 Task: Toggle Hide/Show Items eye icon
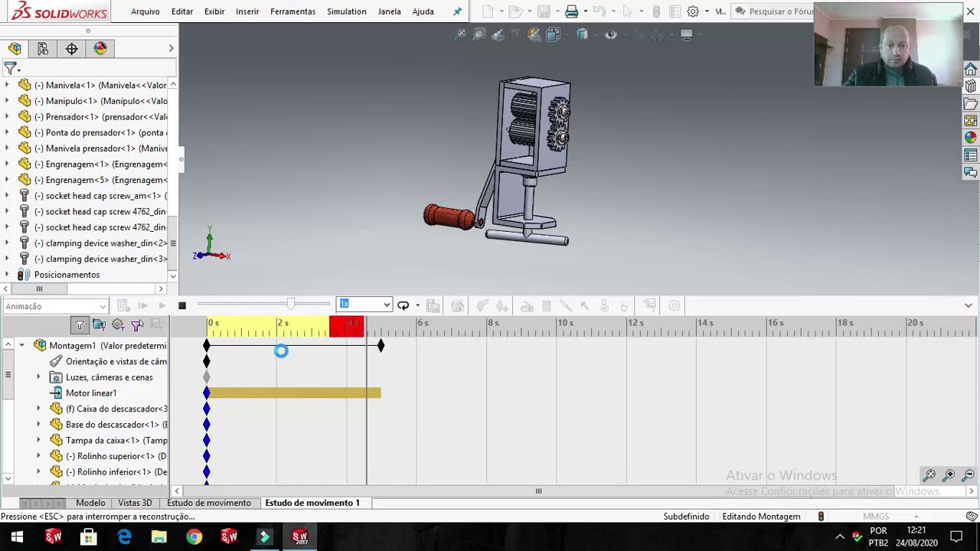[611, 34]
